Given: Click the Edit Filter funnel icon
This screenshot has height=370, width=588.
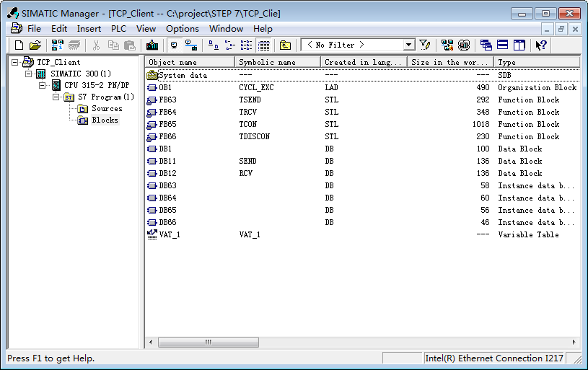Looking at the screenshot, I should click(x=424, y=45).
